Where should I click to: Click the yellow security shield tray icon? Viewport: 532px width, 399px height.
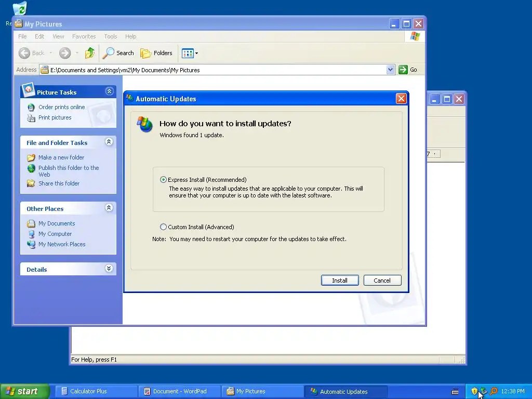tap(474, 391)
